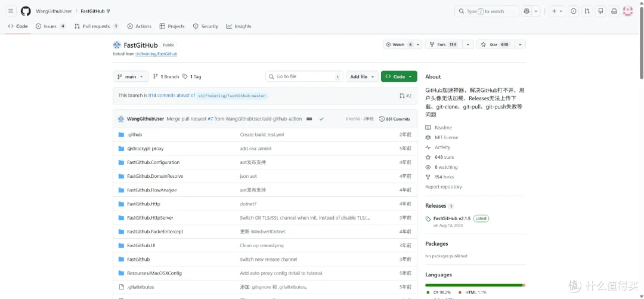Screen dimensions: 644x299
Task: View the 8 watching link
Action: [x=441, y=167]
